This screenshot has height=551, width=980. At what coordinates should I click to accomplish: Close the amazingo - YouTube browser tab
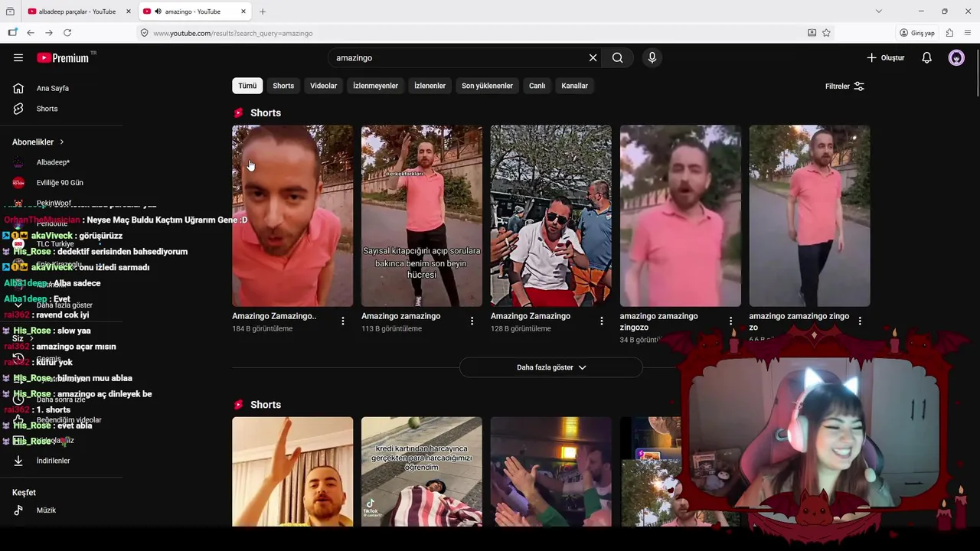pyautogui.click(x=243, y=11)
